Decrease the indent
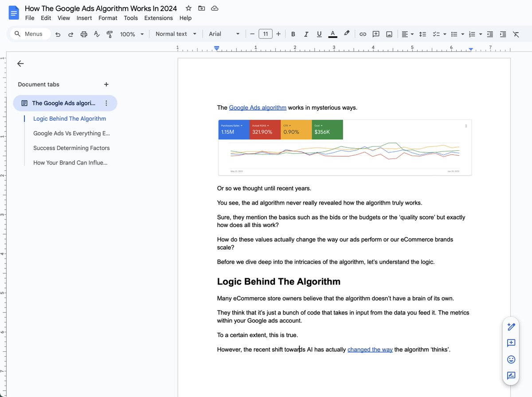The width and height of the screenshot is (532, 397). pyautogui.click(x=490, y=34)
